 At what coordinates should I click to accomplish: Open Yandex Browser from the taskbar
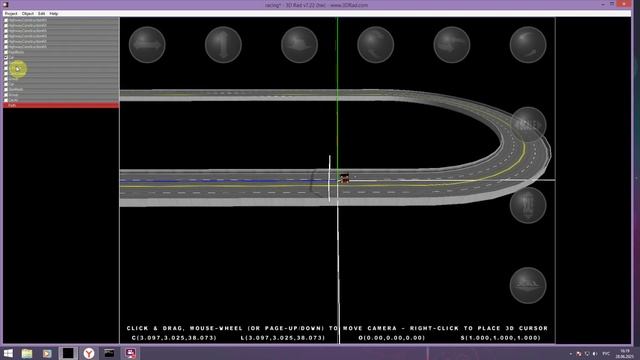click(89, 353)
